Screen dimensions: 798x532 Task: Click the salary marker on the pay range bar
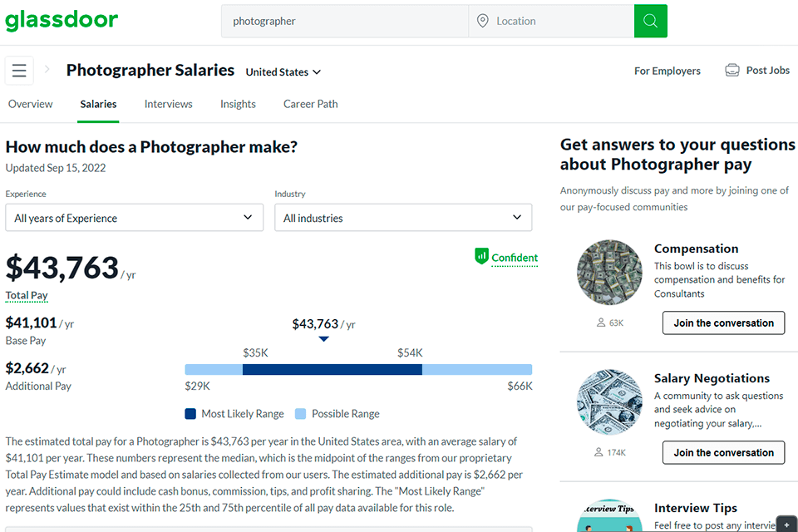pyautogui.click(x=323, y=338)
